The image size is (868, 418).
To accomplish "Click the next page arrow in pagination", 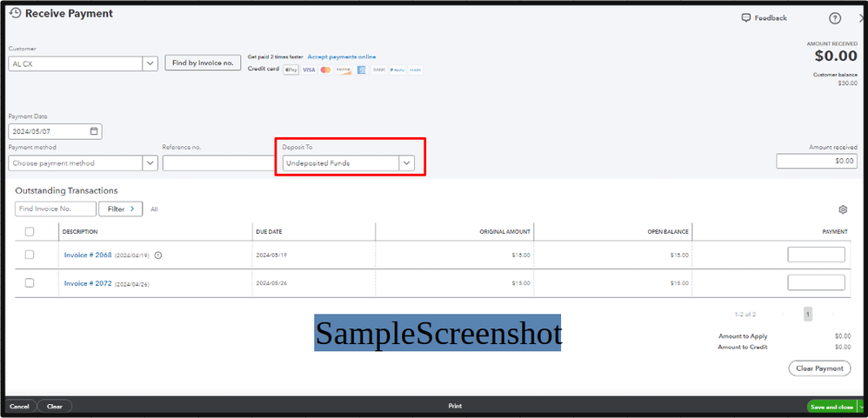I will click(832, 314).
